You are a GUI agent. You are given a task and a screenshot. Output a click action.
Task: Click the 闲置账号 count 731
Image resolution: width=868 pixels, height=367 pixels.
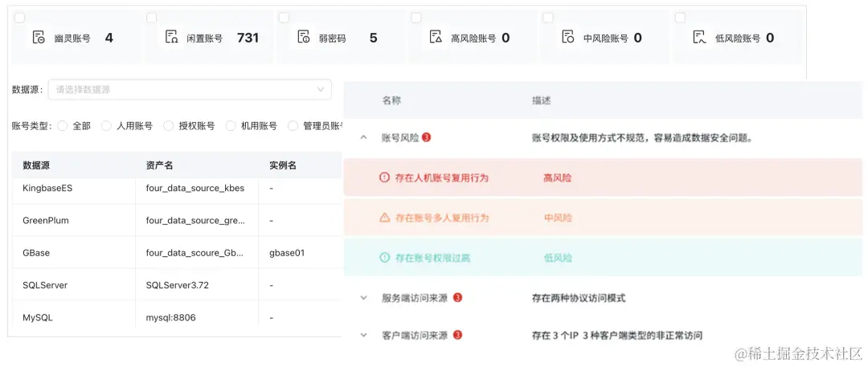[248, 38]
